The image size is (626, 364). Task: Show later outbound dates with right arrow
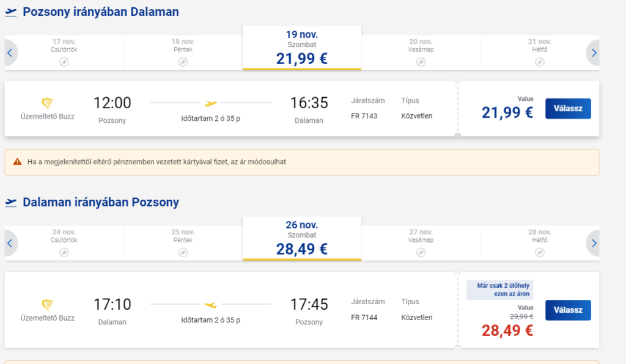pyautogui.click(x=594, y=53)
